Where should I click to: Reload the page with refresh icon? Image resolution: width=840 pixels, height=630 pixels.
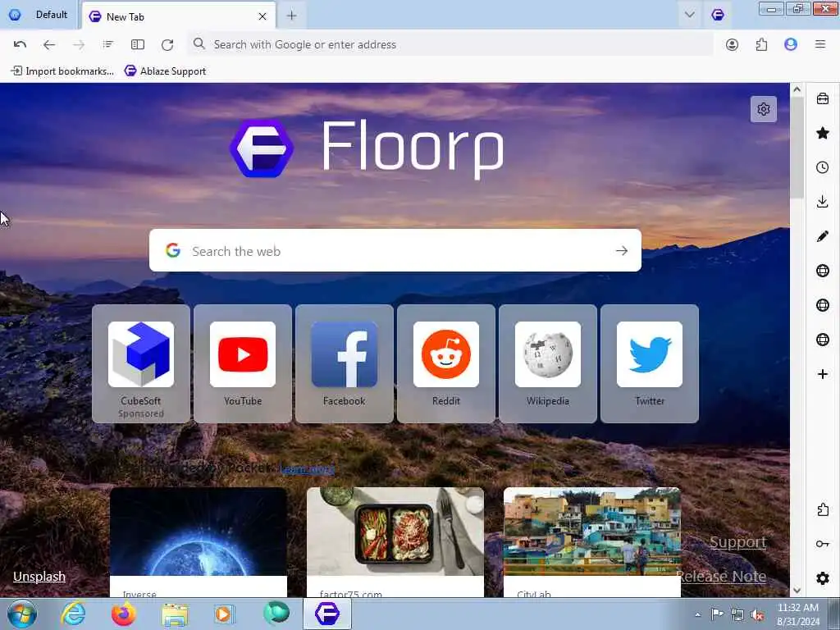[x=167, y=44]
